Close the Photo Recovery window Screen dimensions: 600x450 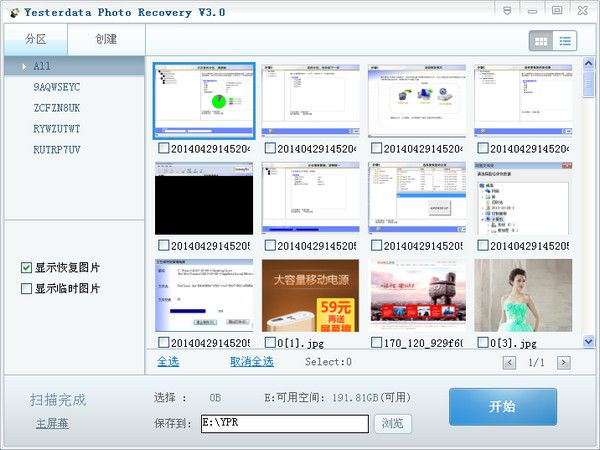click(x=582, y=10)
